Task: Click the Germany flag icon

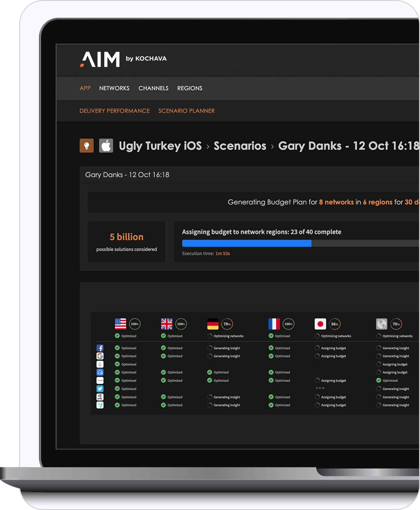Action: [x=213, y=324]
